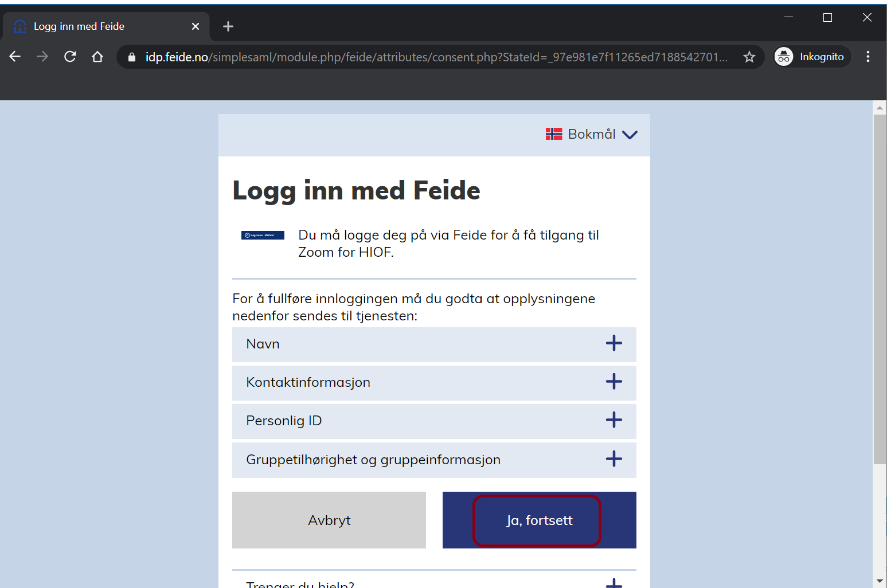Go back with the browser back arrow
Image resolution: width=887 pixels, height=588 pixels.
15,56
